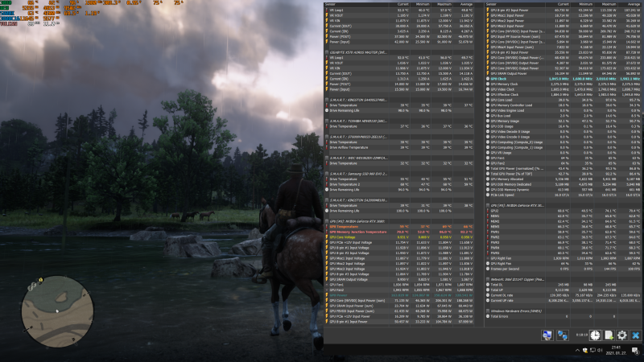Select the highlighted GPU Clock row
This screenshot has height=362, width=644.
563,79
